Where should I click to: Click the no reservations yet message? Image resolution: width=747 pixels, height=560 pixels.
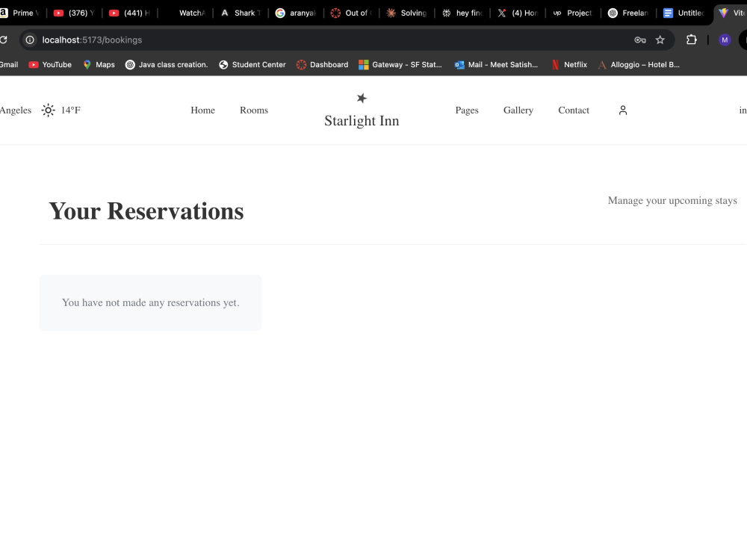[x=151, y=302]
